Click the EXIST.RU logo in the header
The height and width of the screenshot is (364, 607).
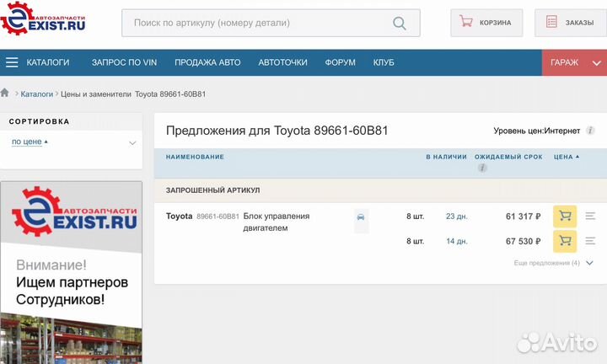coord(43,19)
